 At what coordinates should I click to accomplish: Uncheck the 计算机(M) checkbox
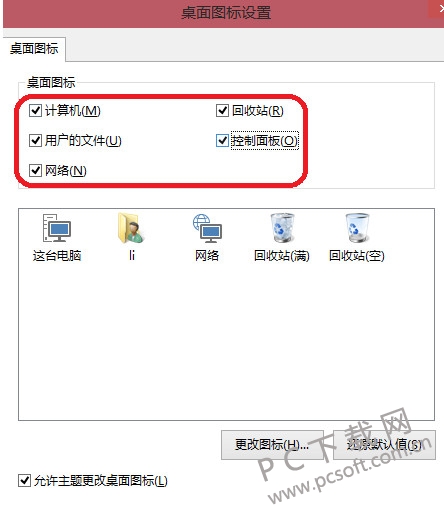[x=35, y=111]
